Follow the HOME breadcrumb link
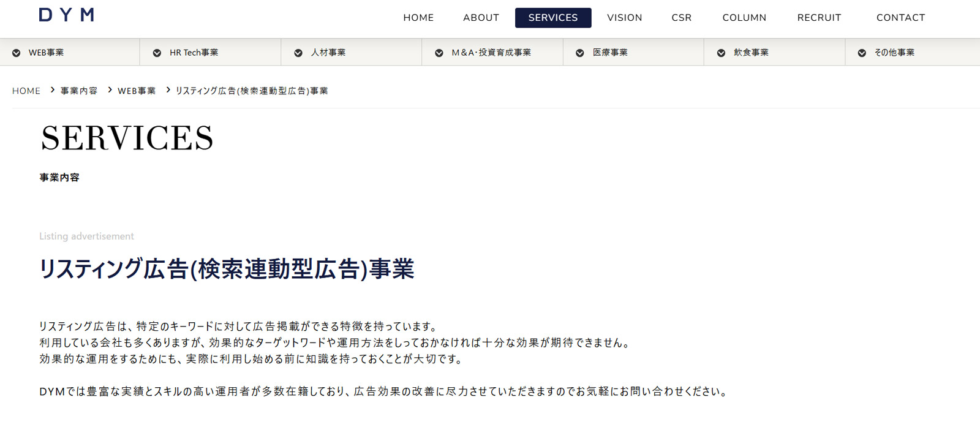 coord(26,91)
